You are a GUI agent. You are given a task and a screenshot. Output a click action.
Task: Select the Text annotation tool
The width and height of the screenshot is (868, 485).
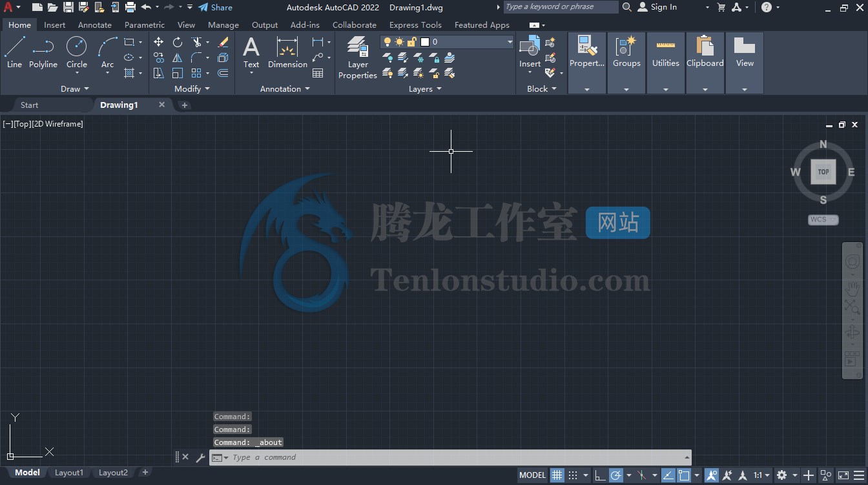click(x=251, y=52)
